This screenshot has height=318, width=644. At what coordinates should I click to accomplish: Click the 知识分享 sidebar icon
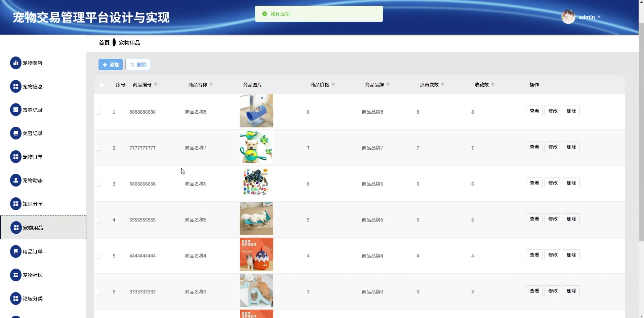tap(16, 204)
